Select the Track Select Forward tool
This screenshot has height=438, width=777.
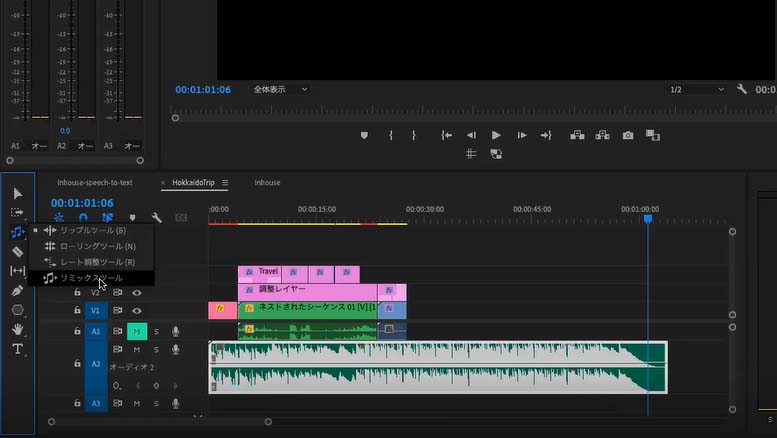[17, 212]
